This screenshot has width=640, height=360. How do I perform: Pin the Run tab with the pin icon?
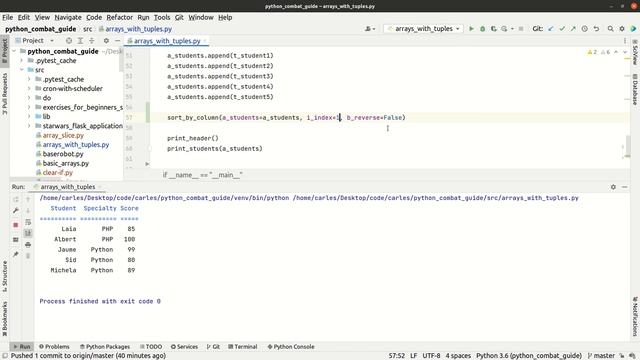[x=16, y=254]
